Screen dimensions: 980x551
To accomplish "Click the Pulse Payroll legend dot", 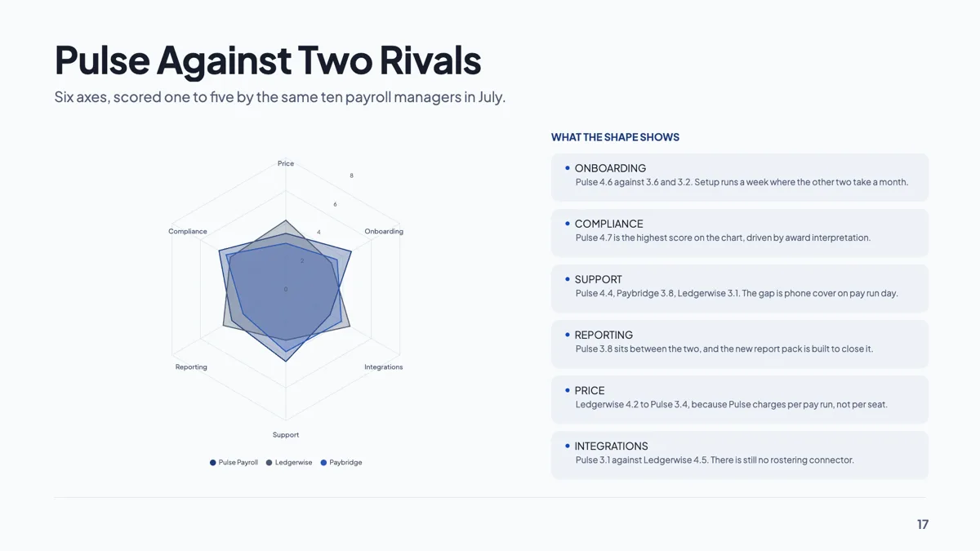I will pos(213,463).
